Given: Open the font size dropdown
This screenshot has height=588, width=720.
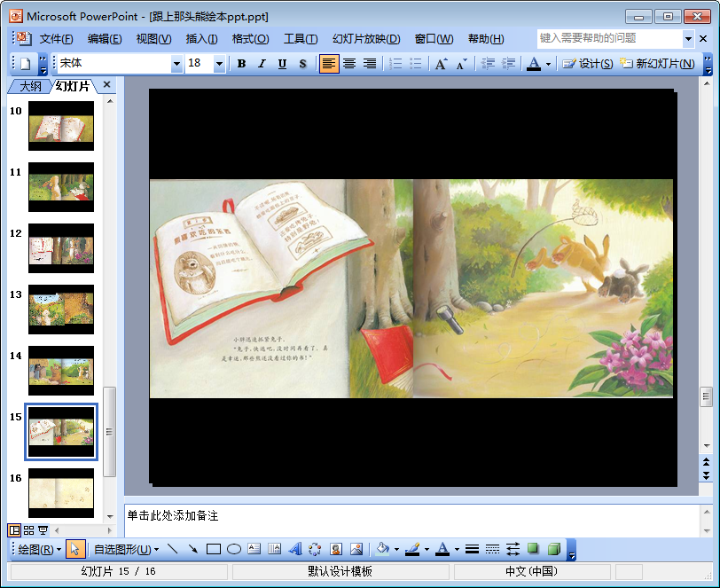Looking at the screenshot, I should click(x=220, y=64).
